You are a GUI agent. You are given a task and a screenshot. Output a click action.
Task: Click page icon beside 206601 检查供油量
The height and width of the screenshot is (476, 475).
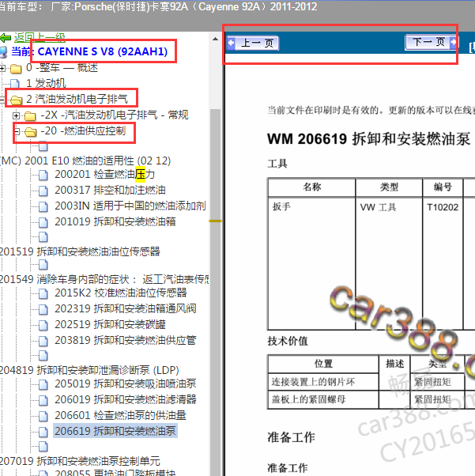[x=43, y=416]
